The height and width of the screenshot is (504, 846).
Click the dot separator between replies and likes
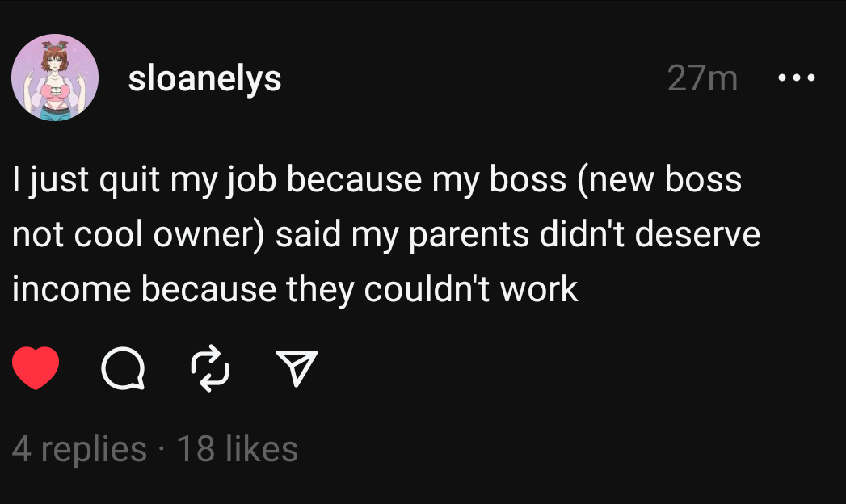pos(162,450)
